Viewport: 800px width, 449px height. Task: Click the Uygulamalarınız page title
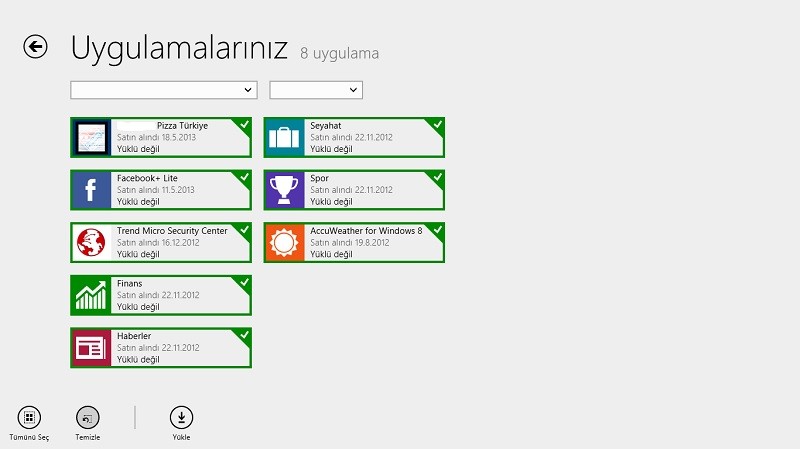coord(179,48)
